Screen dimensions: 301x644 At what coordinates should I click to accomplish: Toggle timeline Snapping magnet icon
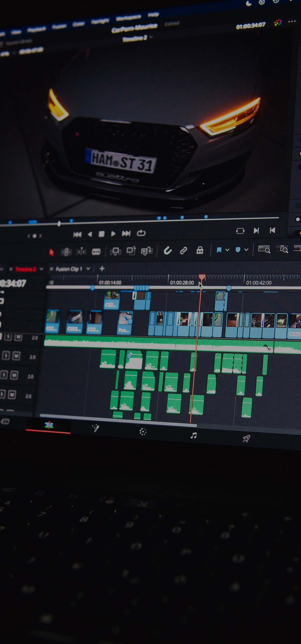[168, 251]
